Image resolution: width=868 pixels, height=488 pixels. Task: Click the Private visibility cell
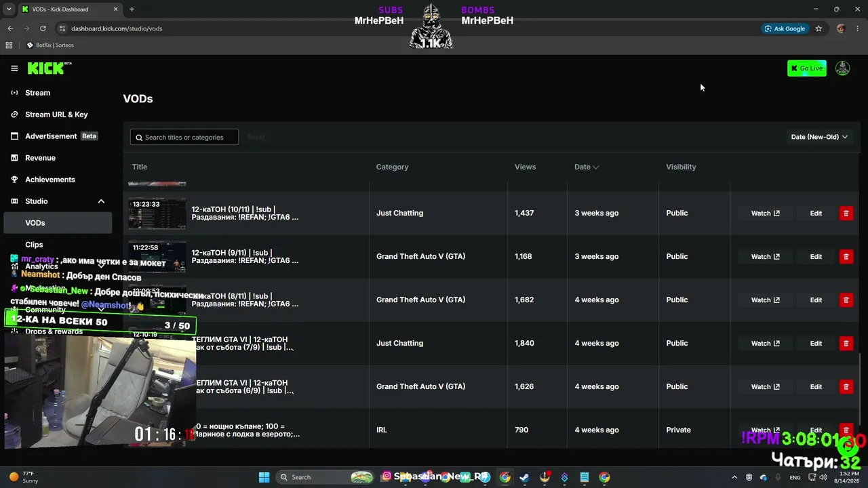point(678,430)
